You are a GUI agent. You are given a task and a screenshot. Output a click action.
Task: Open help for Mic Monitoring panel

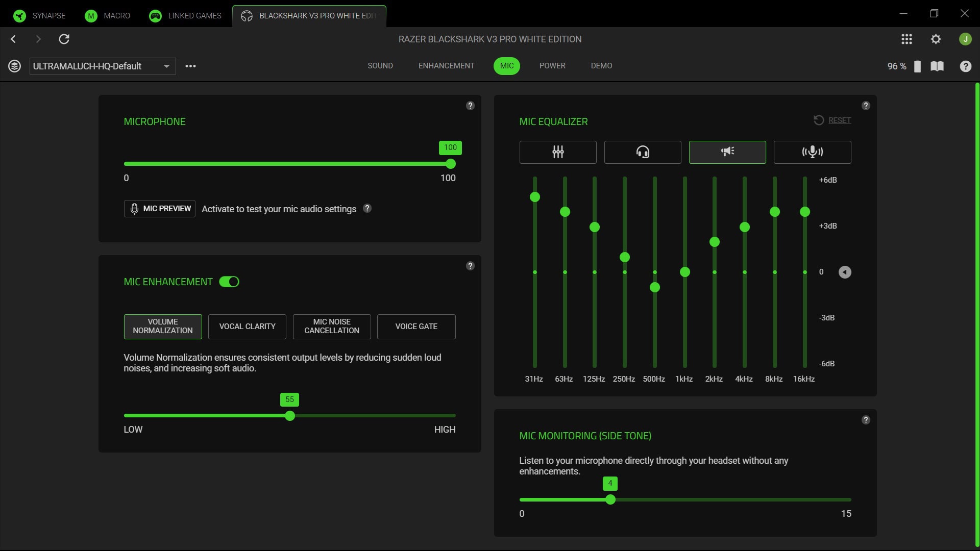click(866, 420)
